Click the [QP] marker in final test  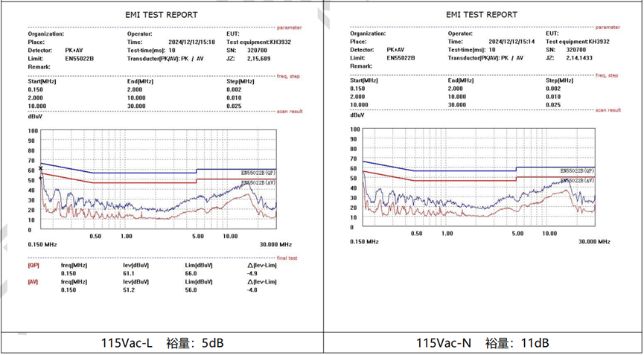[x=34, y=265]
